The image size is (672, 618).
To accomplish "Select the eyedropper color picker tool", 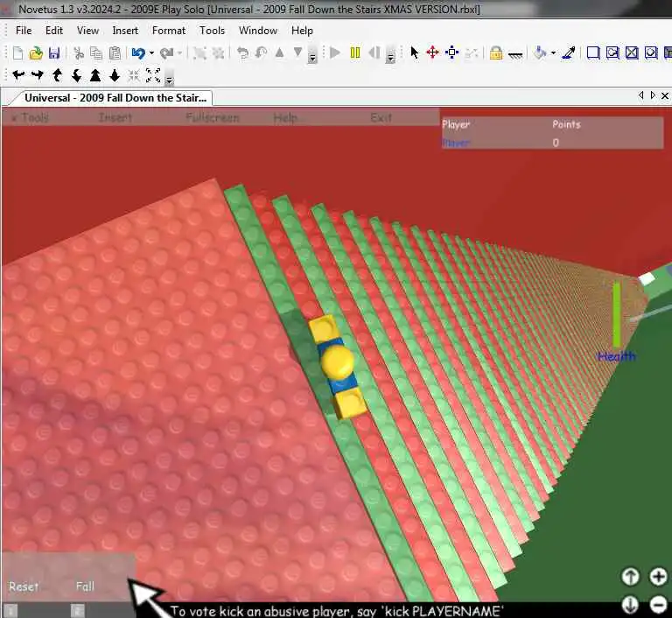I will pyautogui.click(x=569, y=53).
